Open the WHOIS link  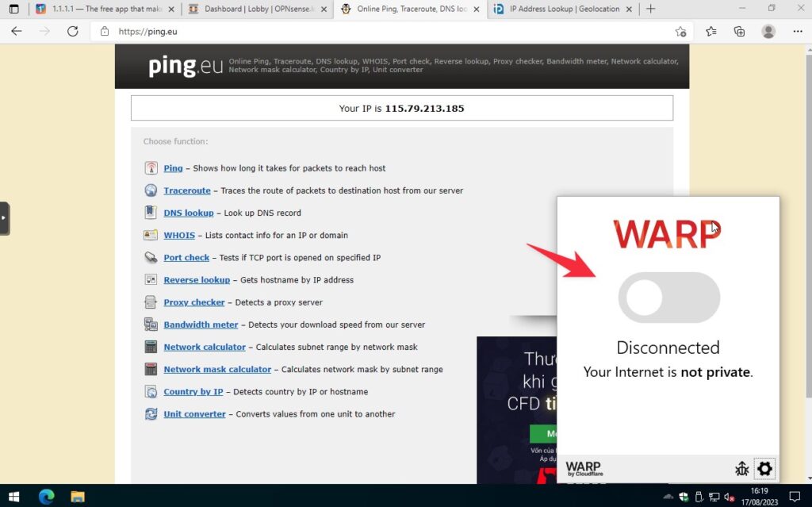179,235
